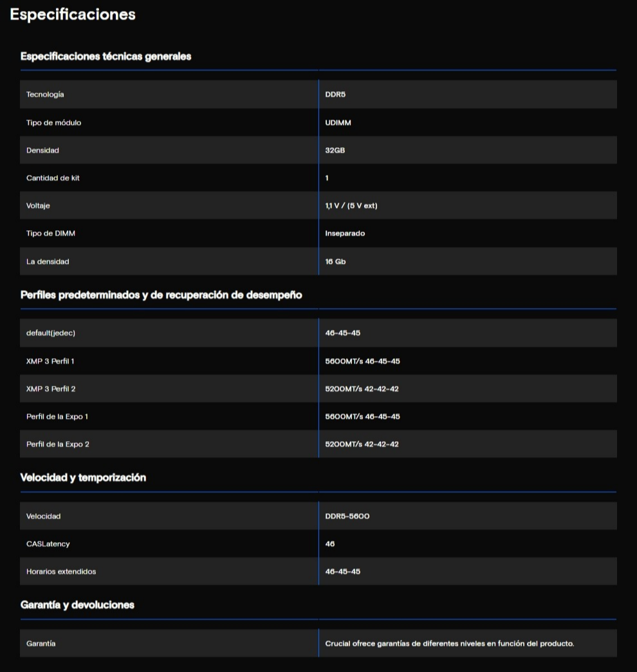Click the Perfiles predeterminados section heading
Viewport: 637px width, 672px height.
161,295
